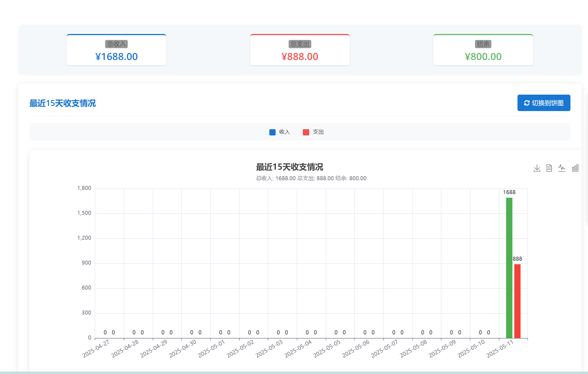The image size is (588, 374).
Task: Click refresh icon on 切换到饼图 button
Action: (527, 103)
